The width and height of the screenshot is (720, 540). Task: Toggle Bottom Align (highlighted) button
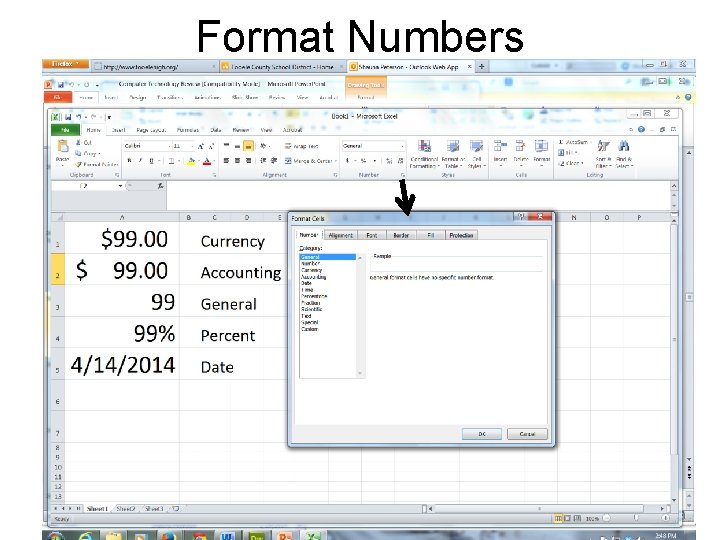coord(248,146)
